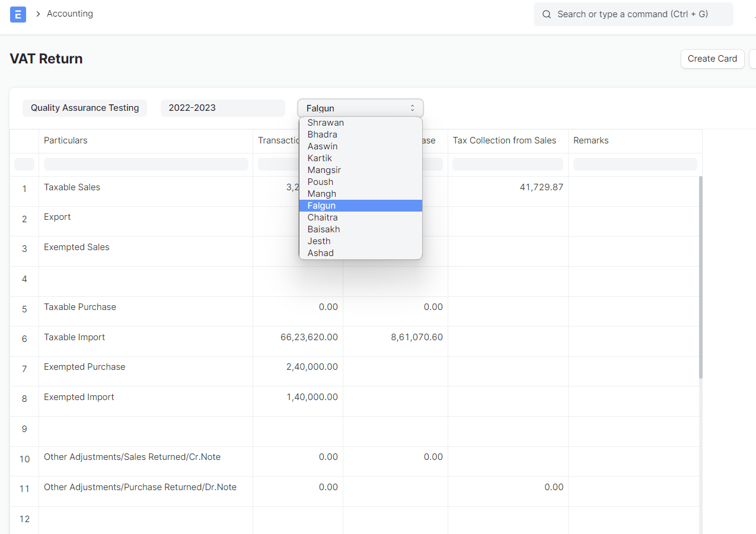Choose Bhadra in the month dropdown
This screenshot has height=534, width=756.
[322, 135]
